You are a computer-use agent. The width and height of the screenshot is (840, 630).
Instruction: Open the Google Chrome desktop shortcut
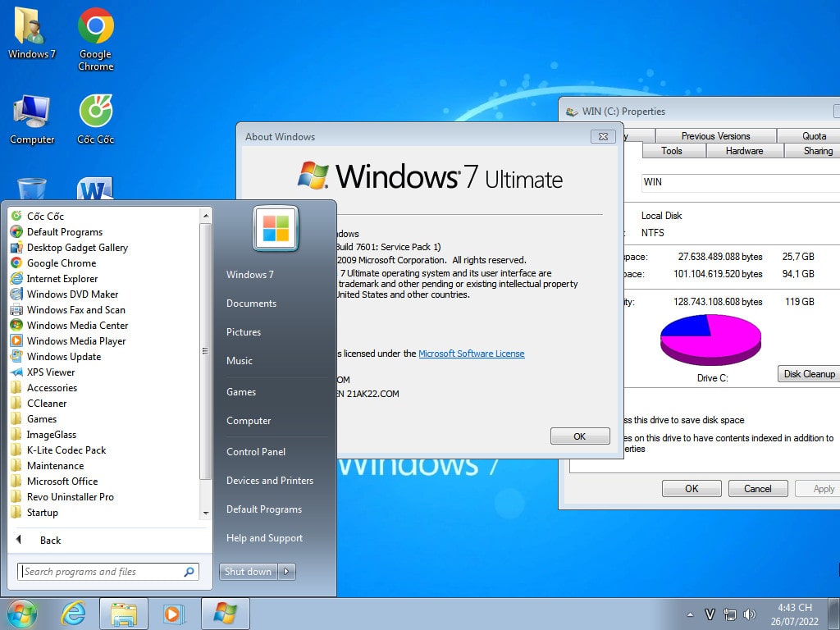(95, 39)
